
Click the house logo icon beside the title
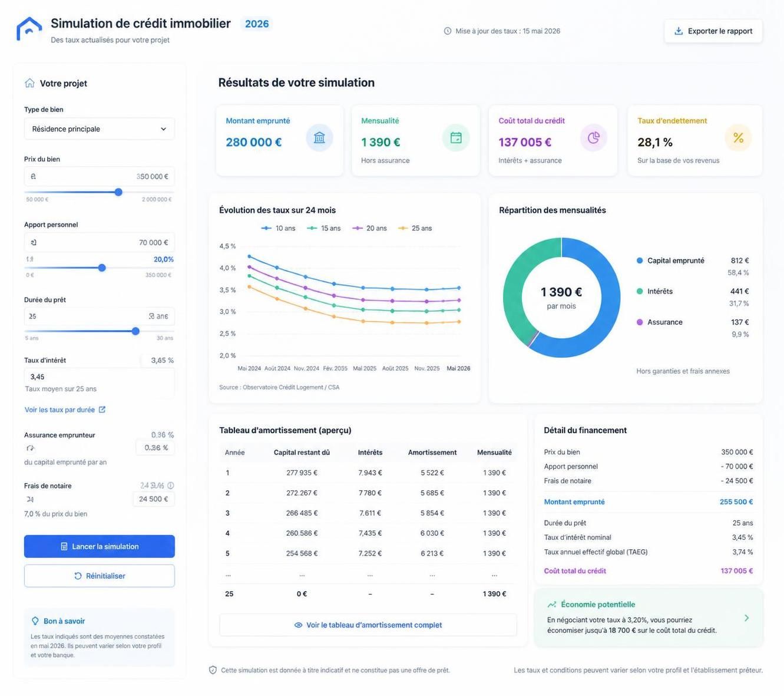pyautogui.click(x=29, y=29)
